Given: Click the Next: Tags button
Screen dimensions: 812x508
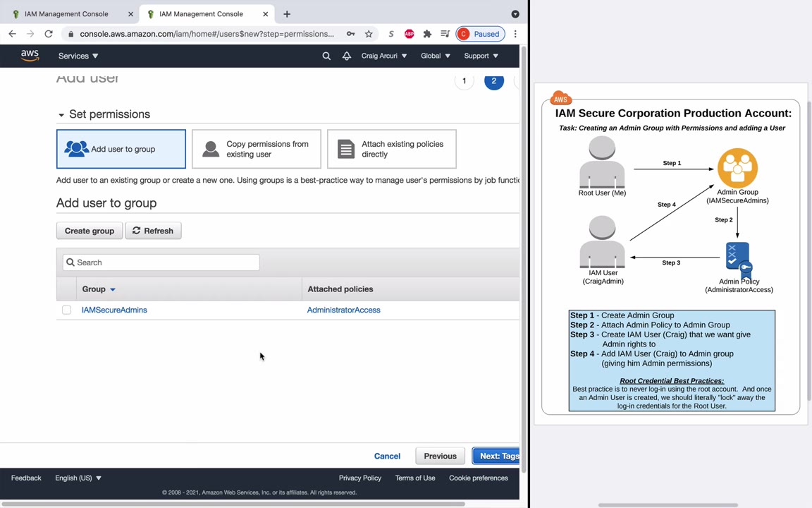Looking at the screenshot, I should [496, 456].
